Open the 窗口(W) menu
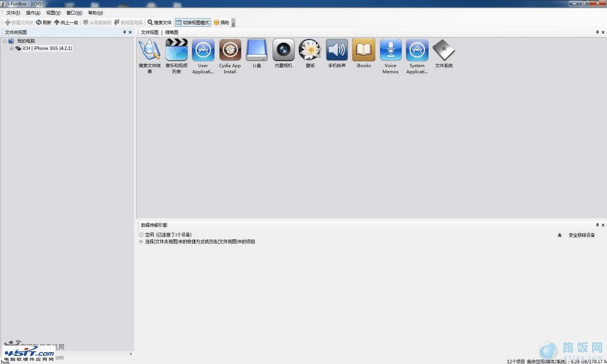Screen dimensions: 607x364 pos(74,13)
